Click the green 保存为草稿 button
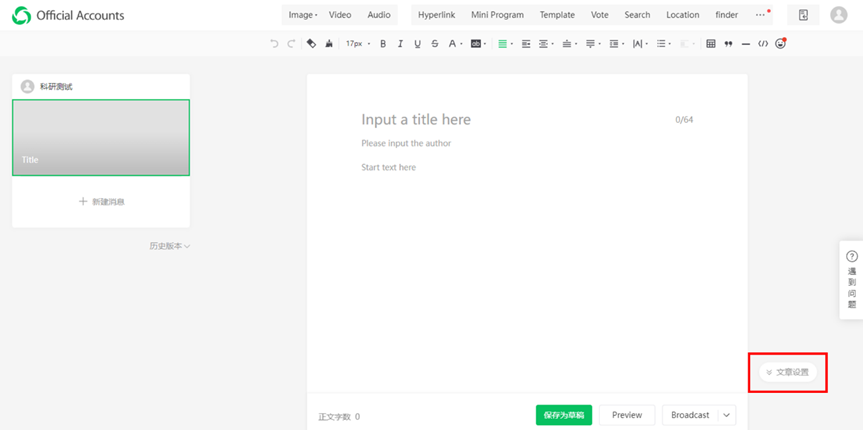863x430 pixels. click(x=564, y=415)
